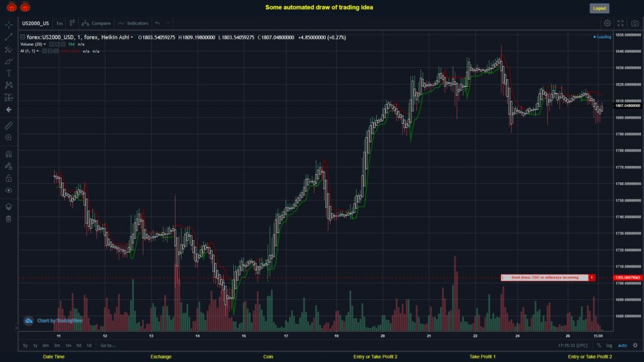
Task: Take a chart snapshot with camera icon
Action: coord(635,23)
